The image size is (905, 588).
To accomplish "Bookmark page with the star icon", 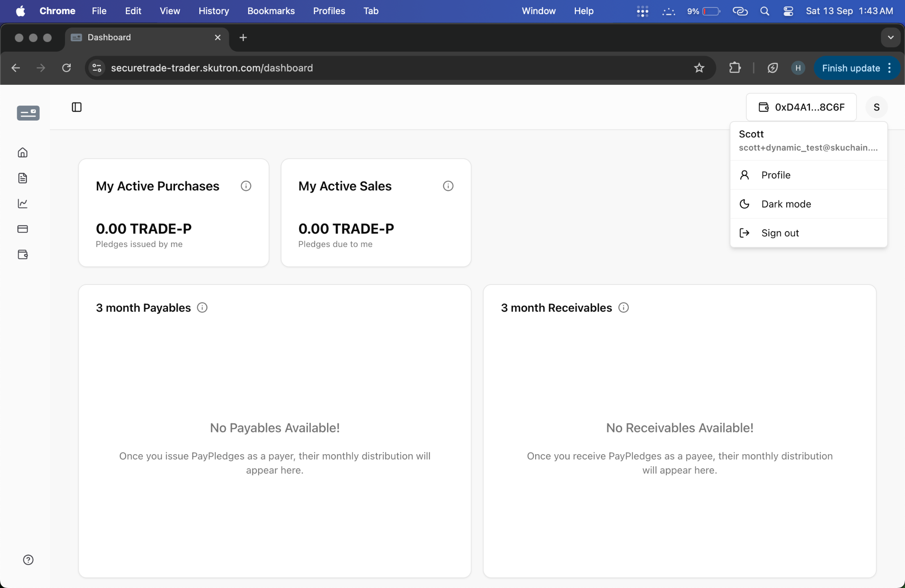I will point(699,68).
